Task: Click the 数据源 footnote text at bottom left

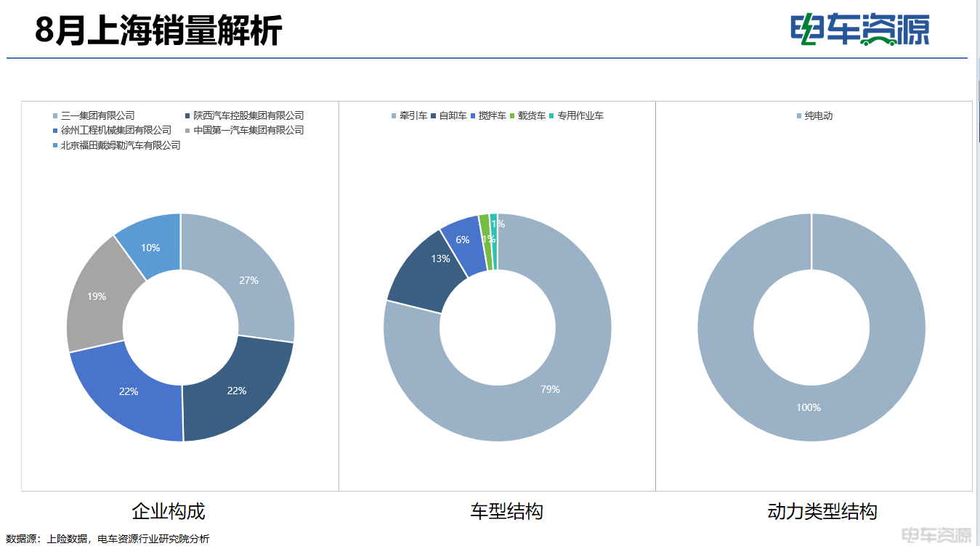Action: pyautogui.click(x=108, y=539)
